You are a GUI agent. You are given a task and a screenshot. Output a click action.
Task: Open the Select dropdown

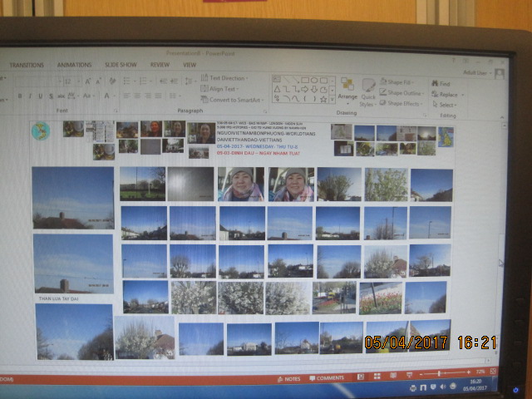[445, 105]
